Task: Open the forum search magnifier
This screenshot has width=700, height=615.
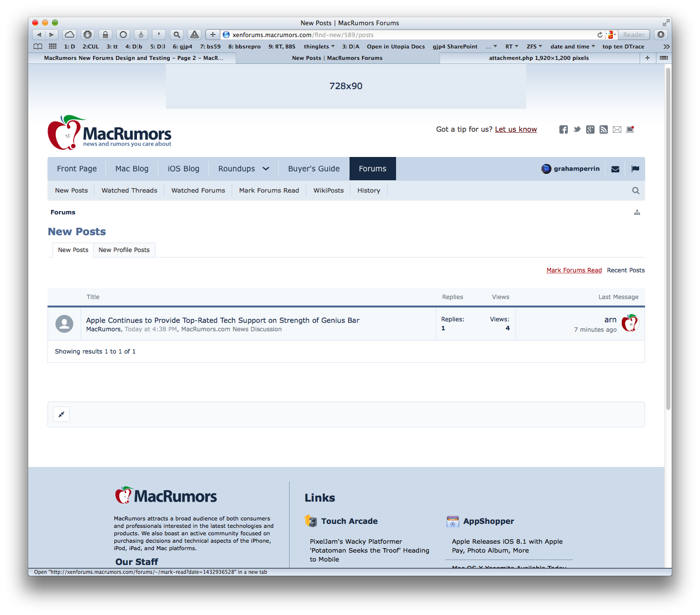Action: click(x=636, y=191)
